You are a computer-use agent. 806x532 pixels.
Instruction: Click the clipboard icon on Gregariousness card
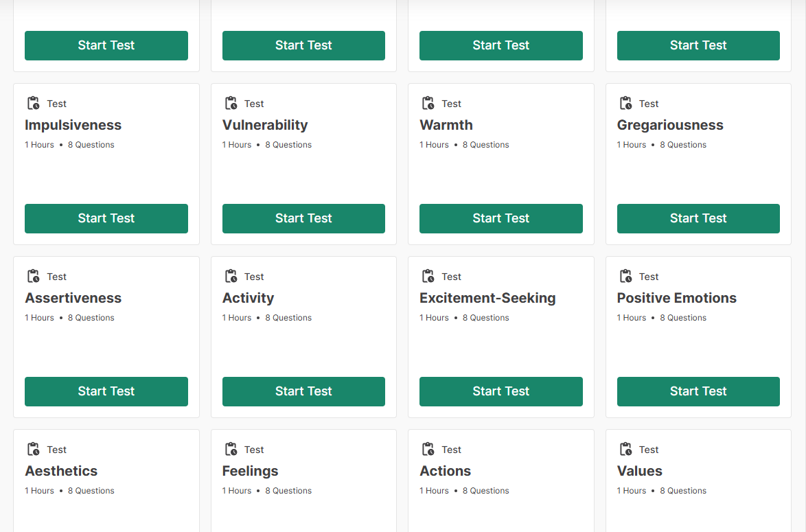tap(625, 104)
